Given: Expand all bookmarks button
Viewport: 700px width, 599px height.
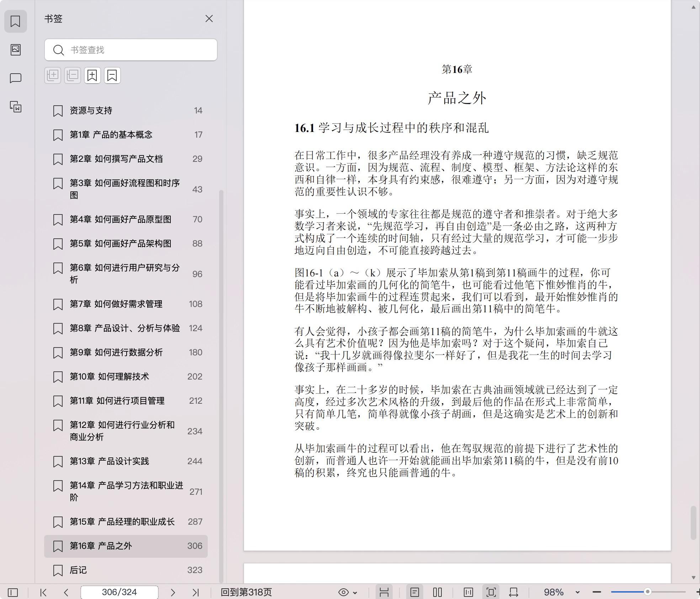Looking at the screenshot, I should (53, 75).
